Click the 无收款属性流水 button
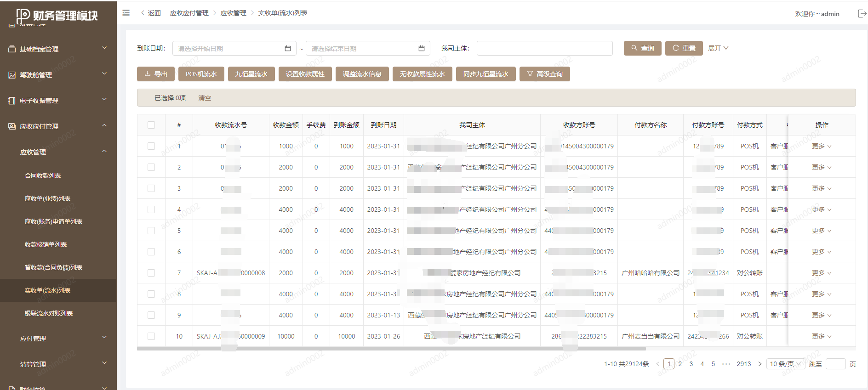Viewport: 868px width, 390px height. point(423,74)
